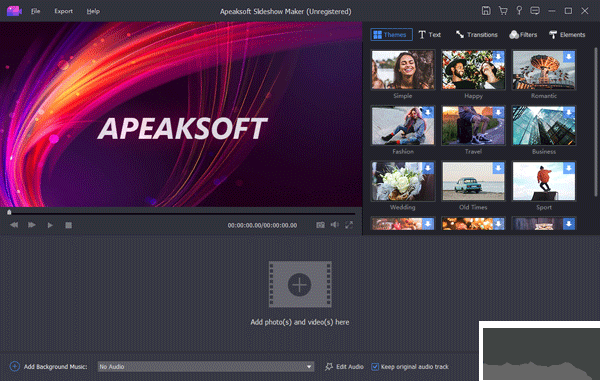600x381 pixels.
Task: Select the Happy theme thumbnail
Action: coord(473,70)
